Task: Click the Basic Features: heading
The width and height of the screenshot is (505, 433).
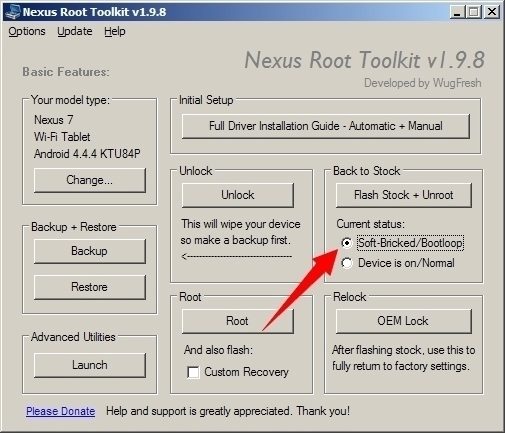Action: click(x=66, y=72)
